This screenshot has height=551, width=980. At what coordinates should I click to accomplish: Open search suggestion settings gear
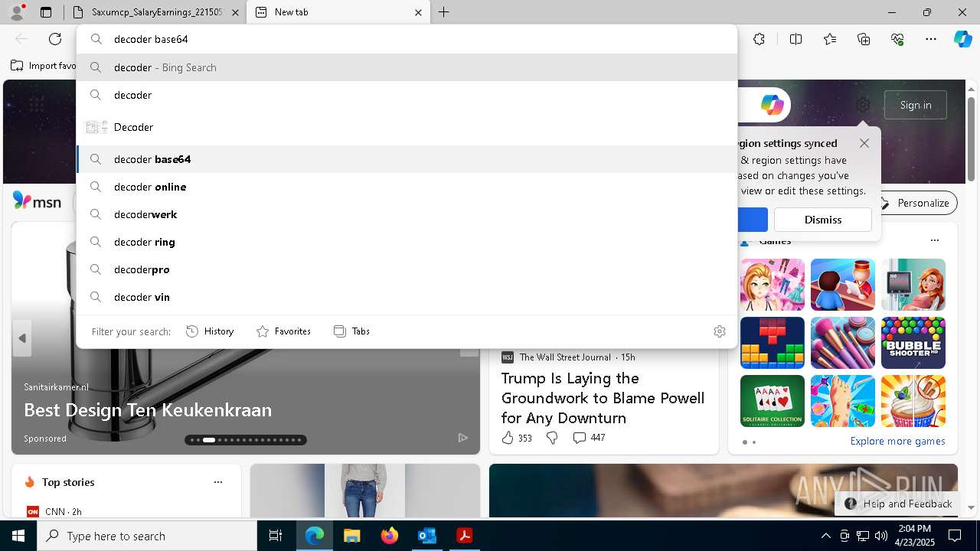pos(720,331)
